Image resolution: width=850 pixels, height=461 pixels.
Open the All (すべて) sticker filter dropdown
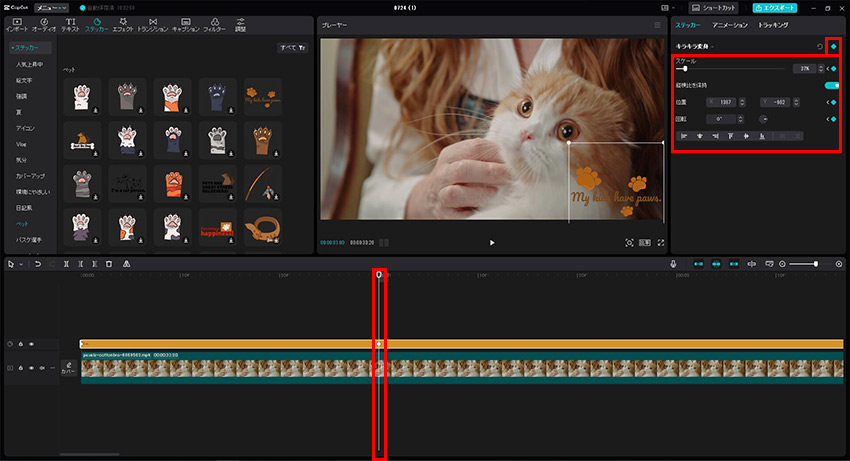pyautogui.click(x=292, y=47)
